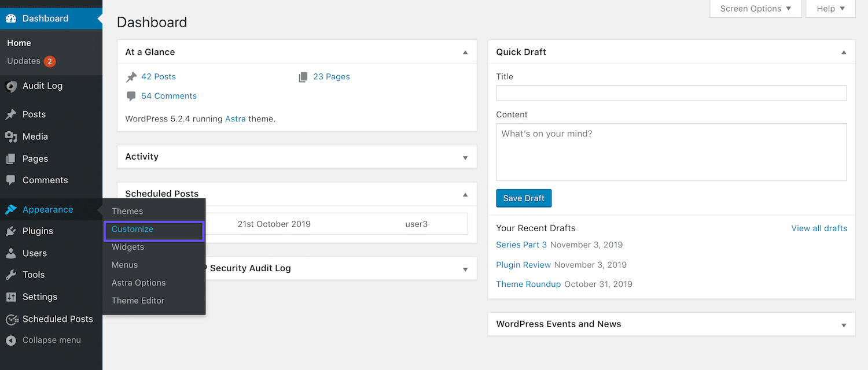Expand the Activity panel
868x370 pixels.
click(x=465, y=157)
